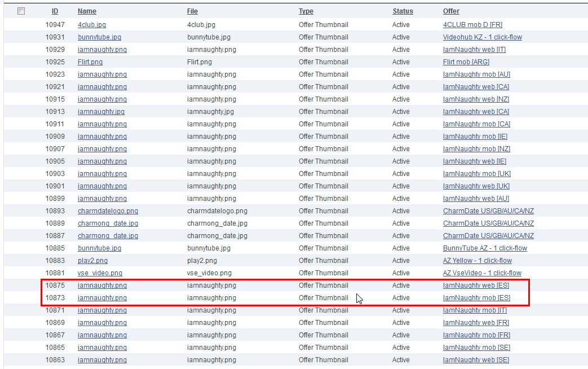Open the Flirt.png name link
Image resolution: width=588 pixels, height=369 pixels.
[x=90, y=62]
